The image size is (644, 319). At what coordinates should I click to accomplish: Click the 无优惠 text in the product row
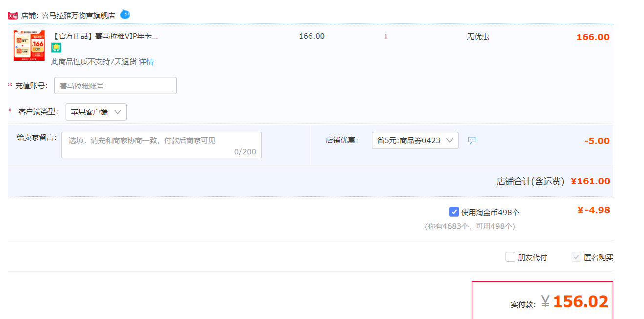[478, 37]
